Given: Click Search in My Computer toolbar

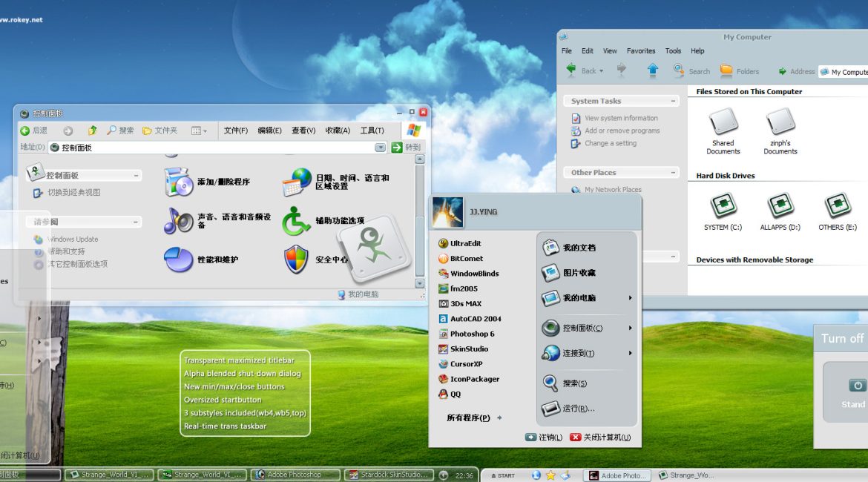Looking at the screenshot, I should coord(691,71).
